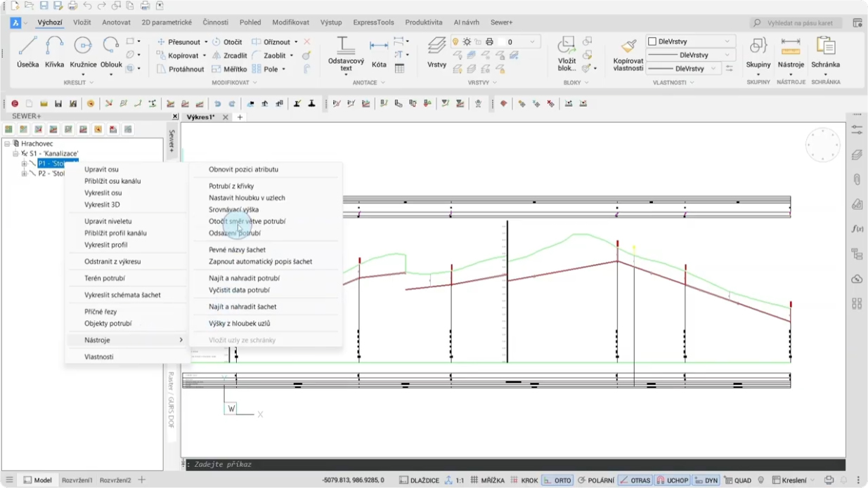
Task: Switch to Rozvržení1 layout tab
Action: tap(77, 480)
